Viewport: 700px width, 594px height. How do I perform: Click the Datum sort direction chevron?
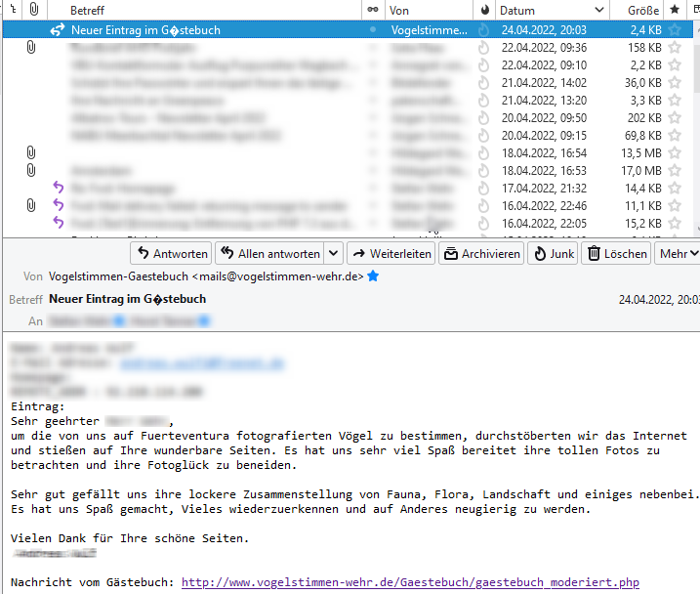click(x=599, y=10)
